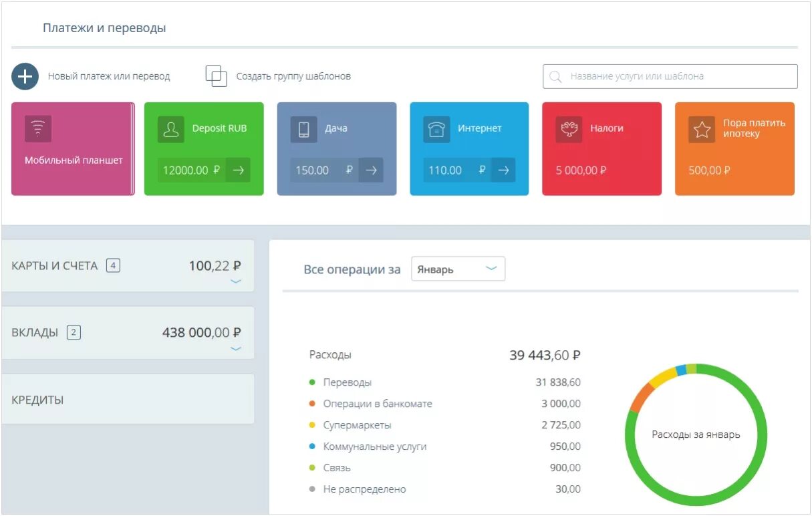Viewport: 812px width, 516px height.
Task: Click the overlapping squares template group icon
Action: coord(217,76)
